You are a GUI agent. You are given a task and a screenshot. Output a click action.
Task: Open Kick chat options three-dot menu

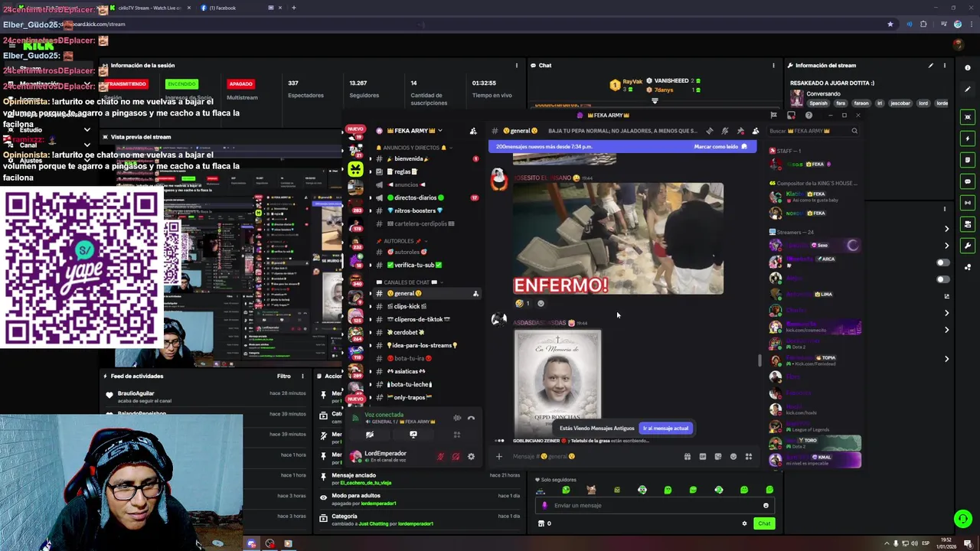coord(773,65)
